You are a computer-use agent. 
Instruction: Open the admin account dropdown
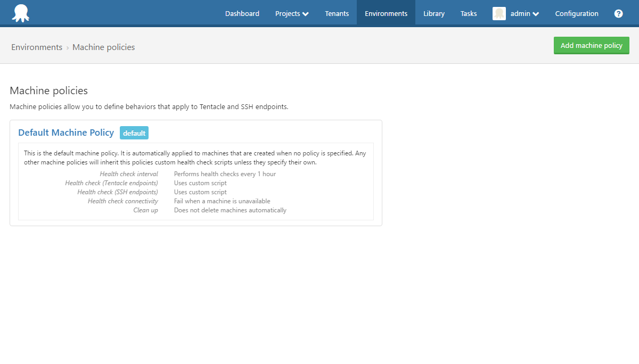click(523, 13)
